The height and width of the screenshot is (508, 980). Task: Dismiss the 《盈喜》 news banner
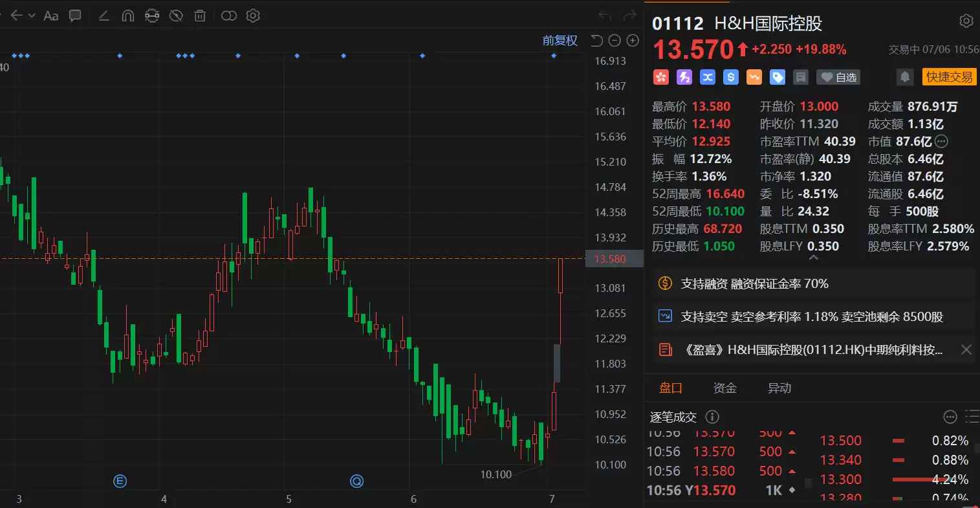pos(966,350)
